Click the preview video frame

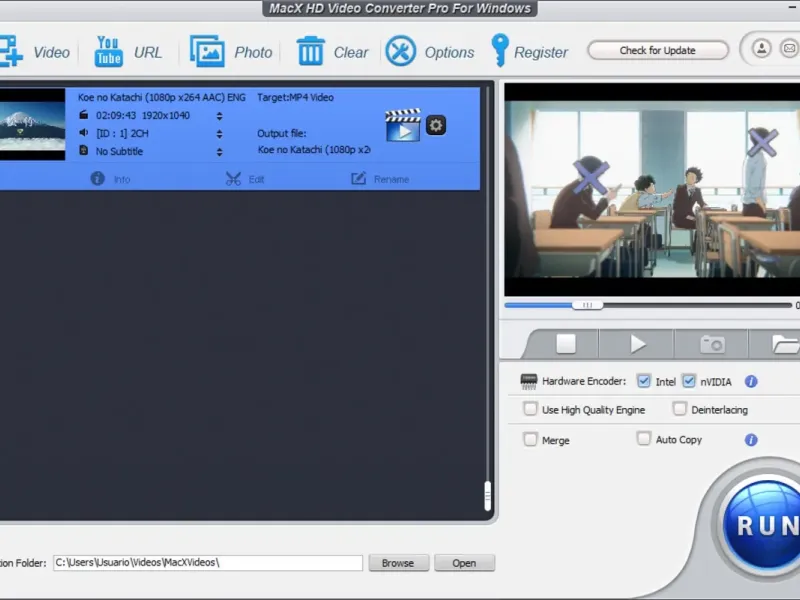tap(652, 189)
